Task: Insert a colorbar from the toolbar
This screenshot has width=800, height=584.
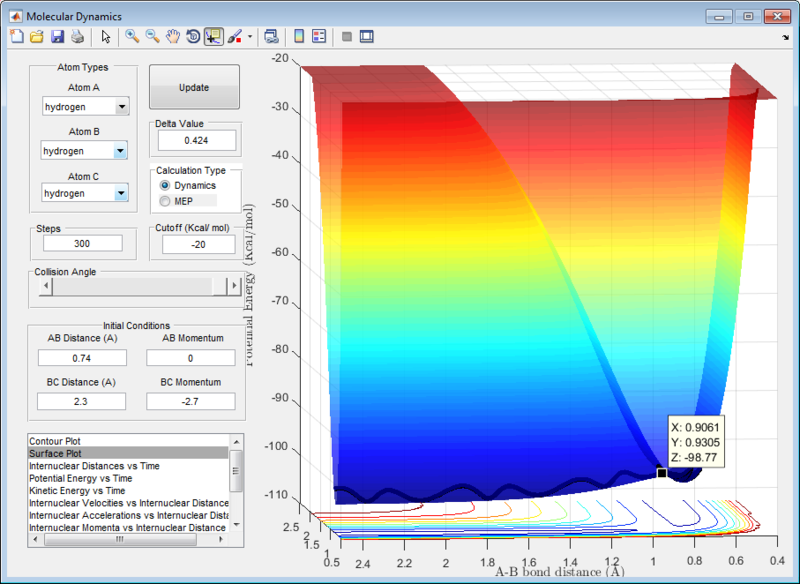Action: [298, 37]
